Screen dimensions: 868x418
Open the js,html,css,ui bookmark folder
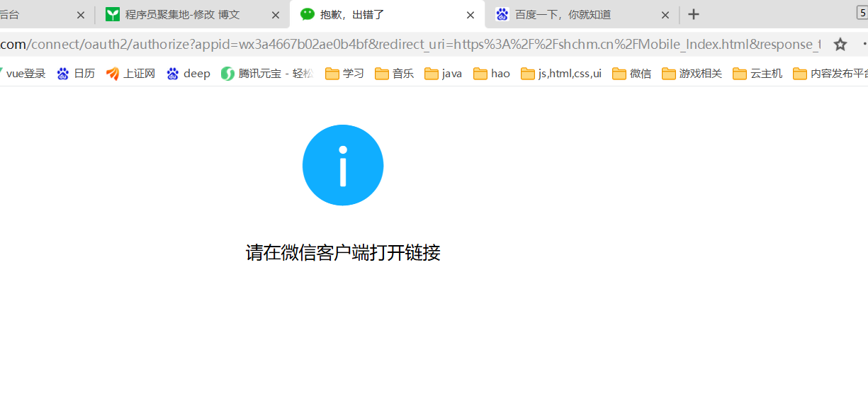point(561,74)
